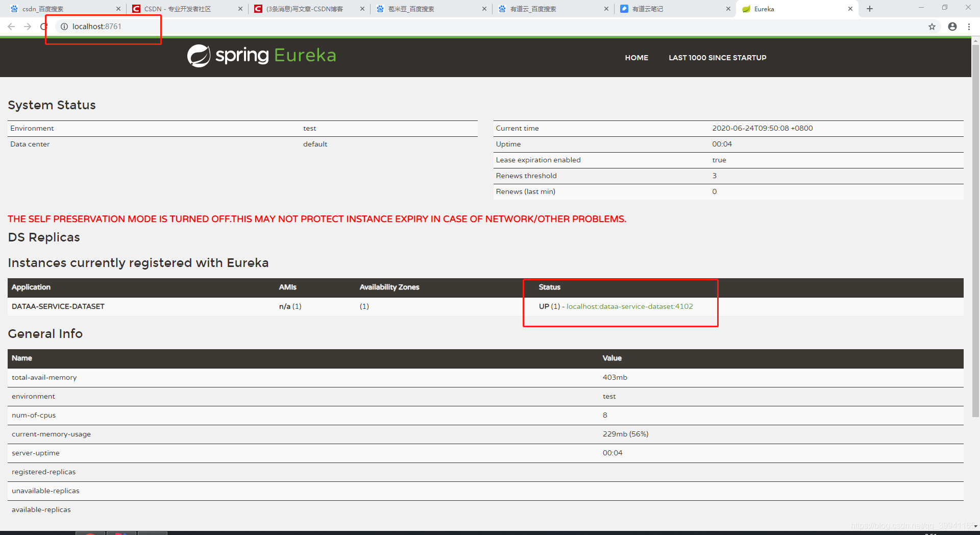Click the Data center value default
980x535 pixels.
[315, 144]
